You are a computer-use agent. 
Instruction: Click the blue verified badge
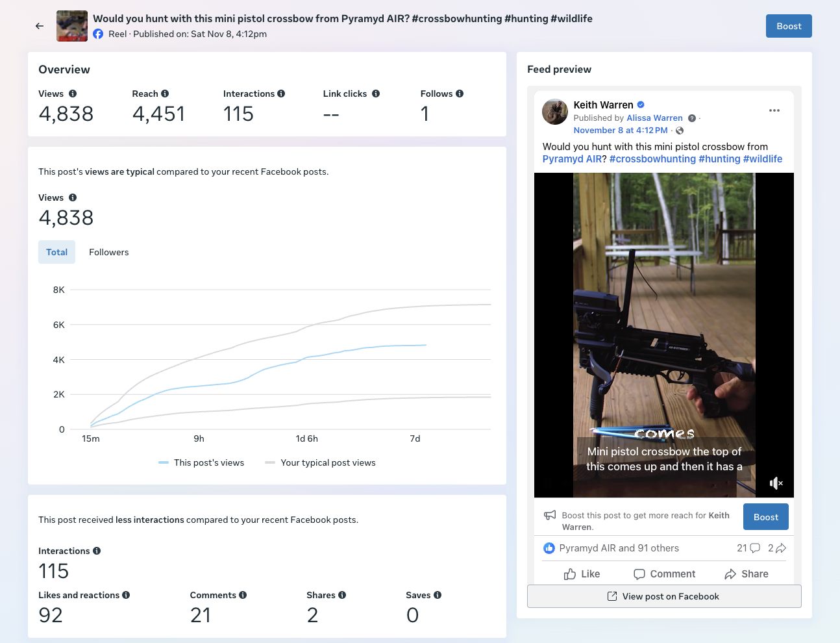coord(641,105)
